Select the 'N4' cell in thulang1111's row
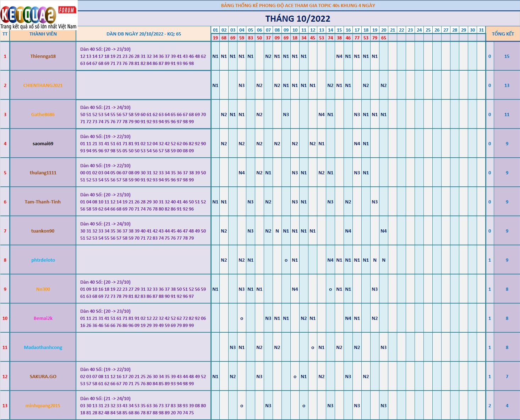 point(242,173)
